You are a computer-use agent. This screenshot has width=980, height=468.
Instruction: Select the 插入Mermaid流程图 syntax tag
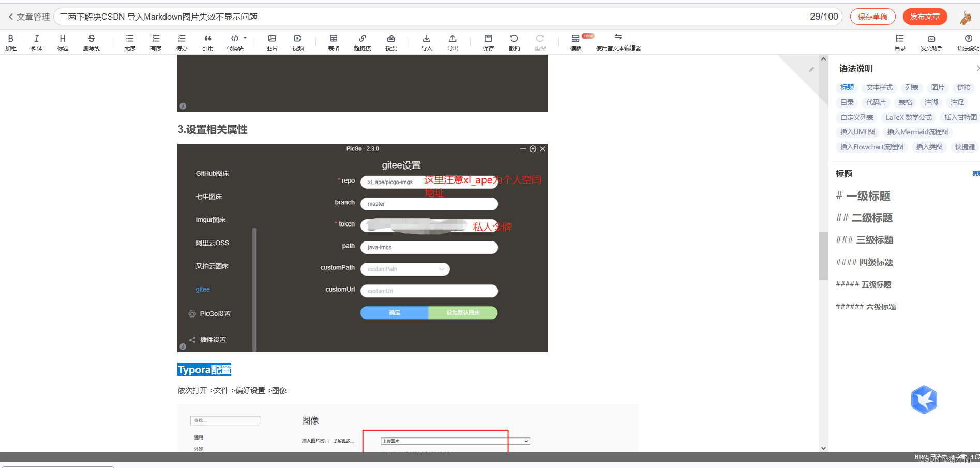[x=917, y=132]
